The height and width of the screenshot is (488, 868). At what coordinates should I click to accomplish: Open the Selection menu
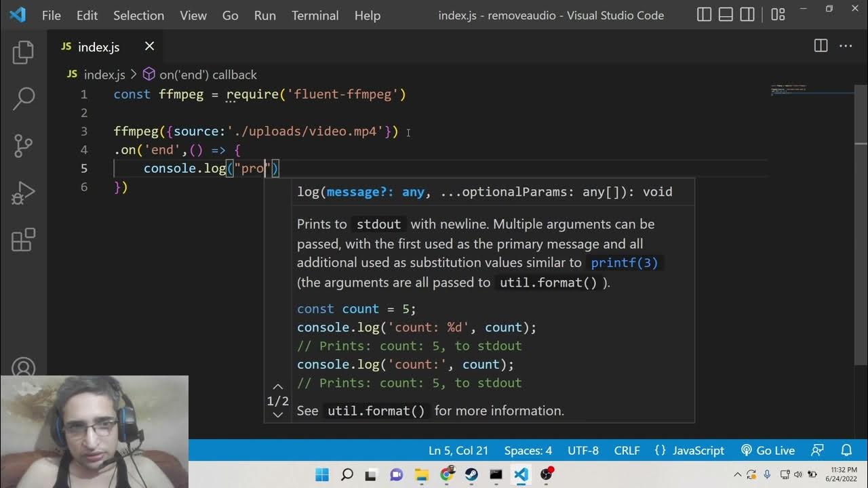coord(138,15)
